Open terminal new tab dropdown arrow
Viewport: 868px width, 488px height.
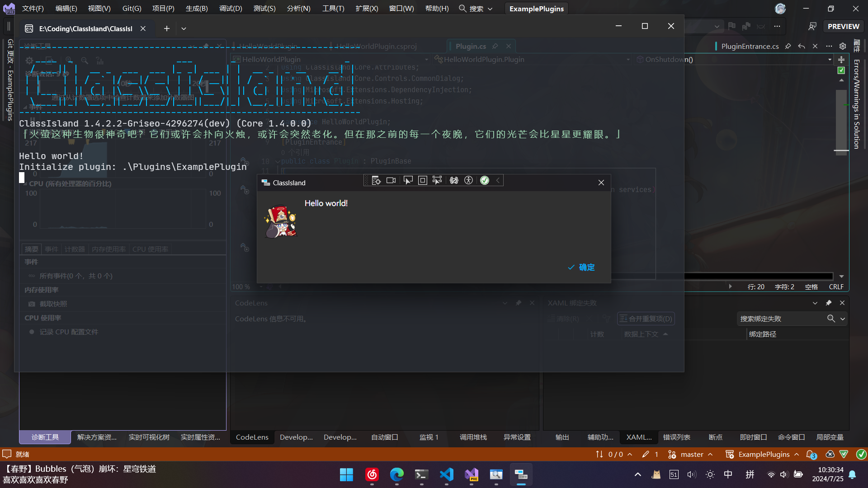(x=184, y=28)
